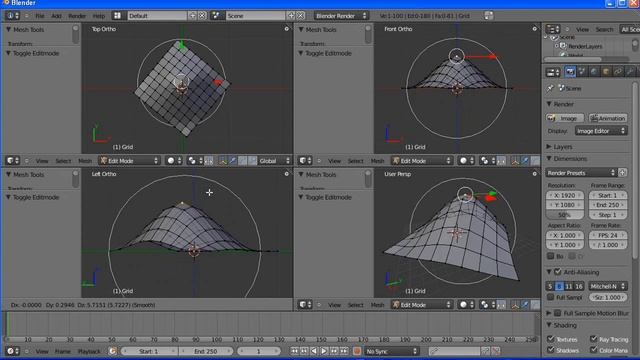Add new scene with plus icon
Image resolution: width=640 pixels, height=360 pixels.
click(291, 16)
